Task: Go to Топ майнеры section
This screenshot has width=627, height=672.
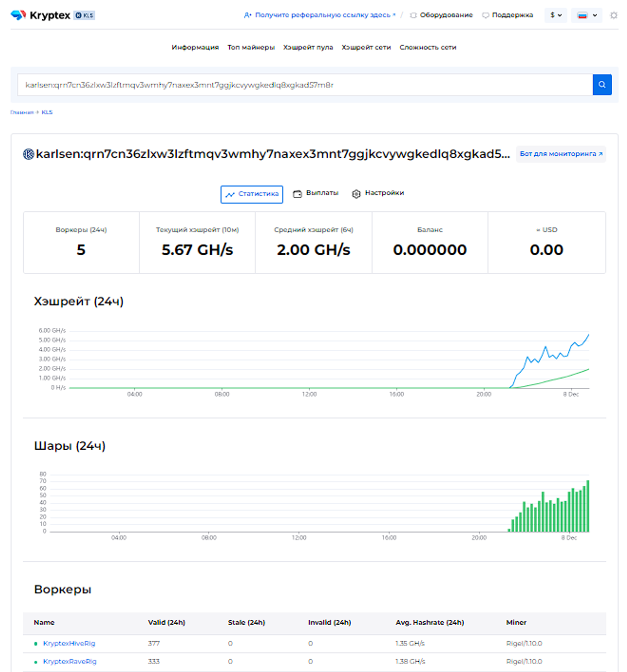Action: click(251, 47)
